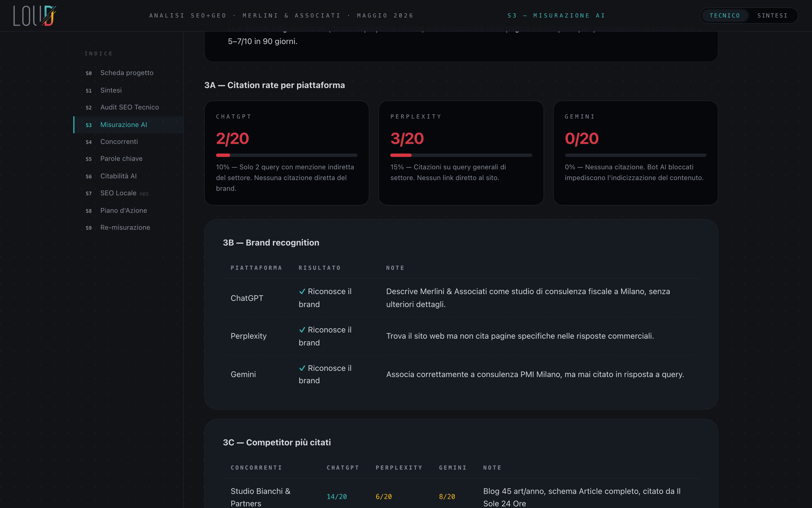The image size is (812, 508).
Task: Click the 'Blog 45 art/anno' competitor note
Action: tap(582, 497)
